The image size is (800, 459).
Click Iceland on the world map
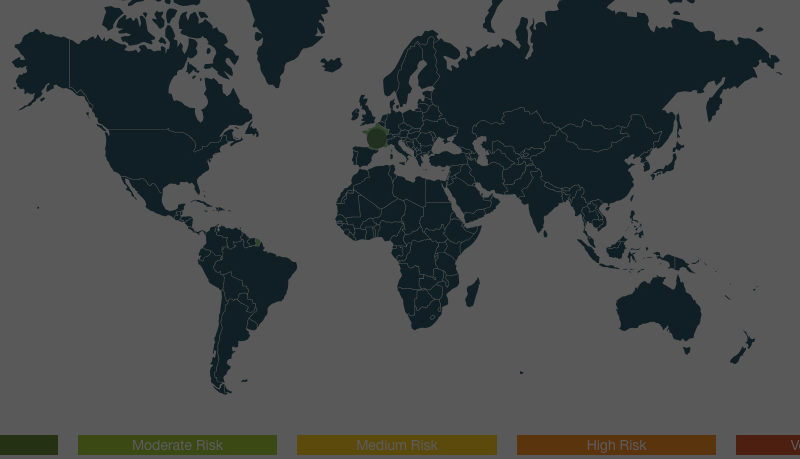[x=332, y=64]
